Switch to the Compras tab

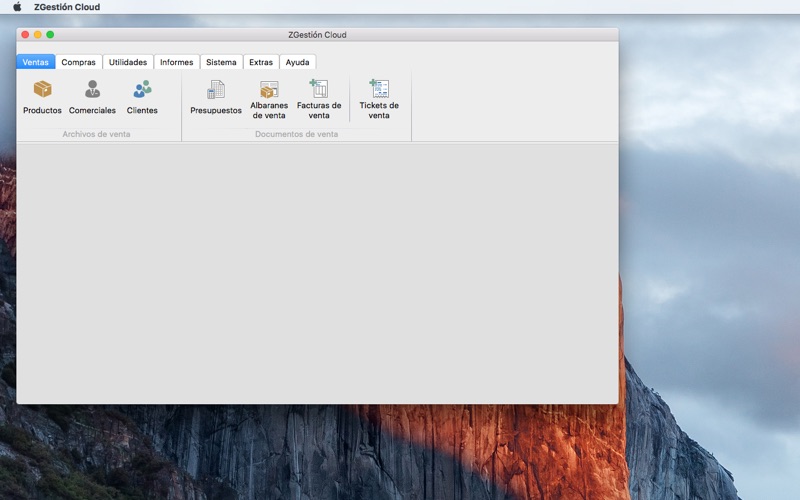click(79, 62)
